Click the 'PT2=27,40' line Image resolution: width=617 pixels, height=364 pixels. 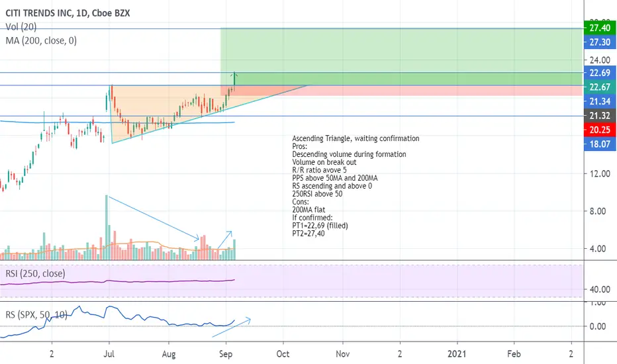308,234
